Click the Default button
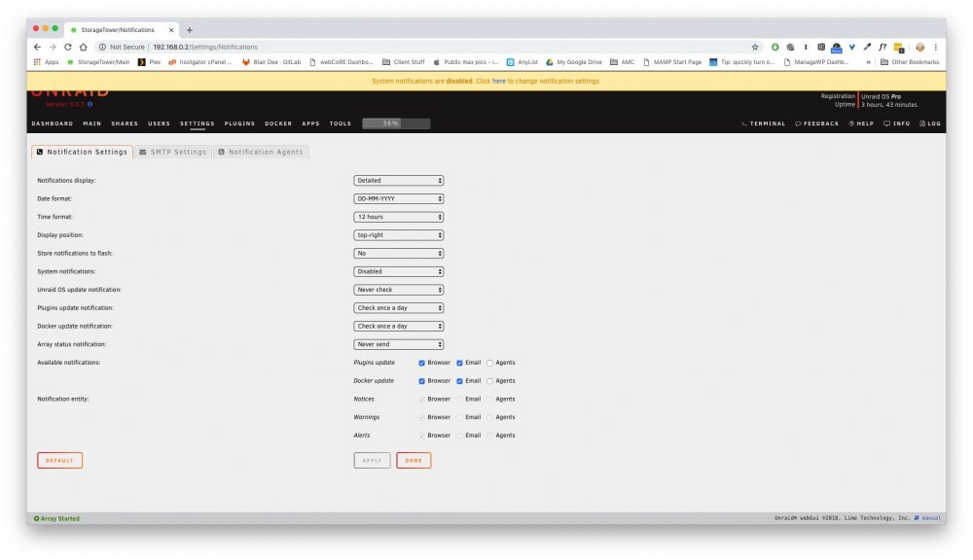Image resolution: width=973 pixels, height=560 pixels. coord(59,460)
